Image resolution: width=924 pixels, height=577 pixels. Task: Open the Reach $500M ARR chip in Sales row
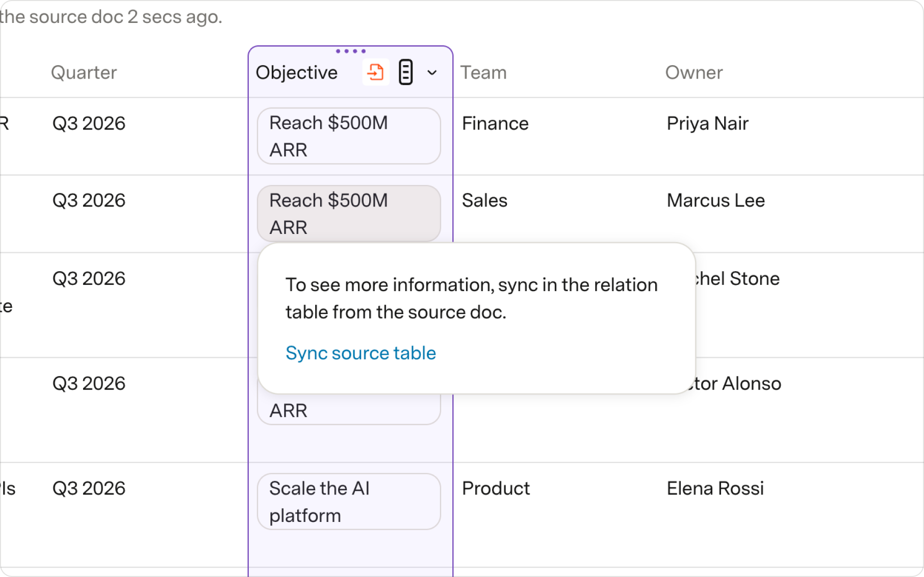point(349,214)
